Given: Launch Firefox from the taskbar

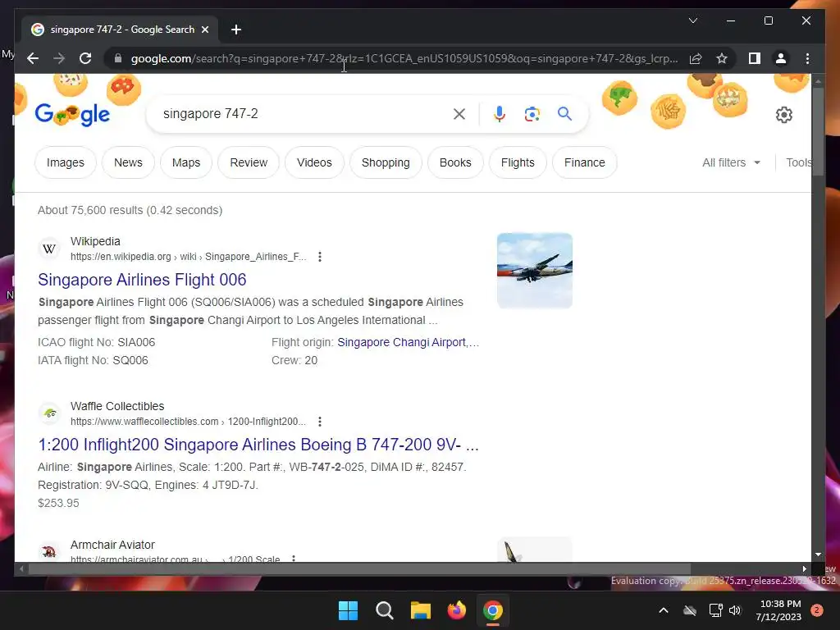Looking at the screenshot, I should [x=456, y=610].
